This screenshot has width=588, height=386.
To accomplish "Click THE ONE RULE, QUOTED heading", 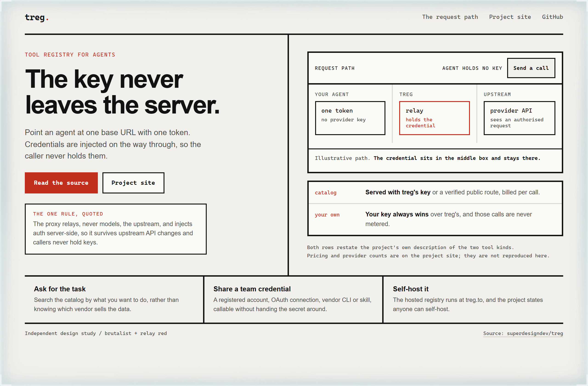I will pos(68,214).
